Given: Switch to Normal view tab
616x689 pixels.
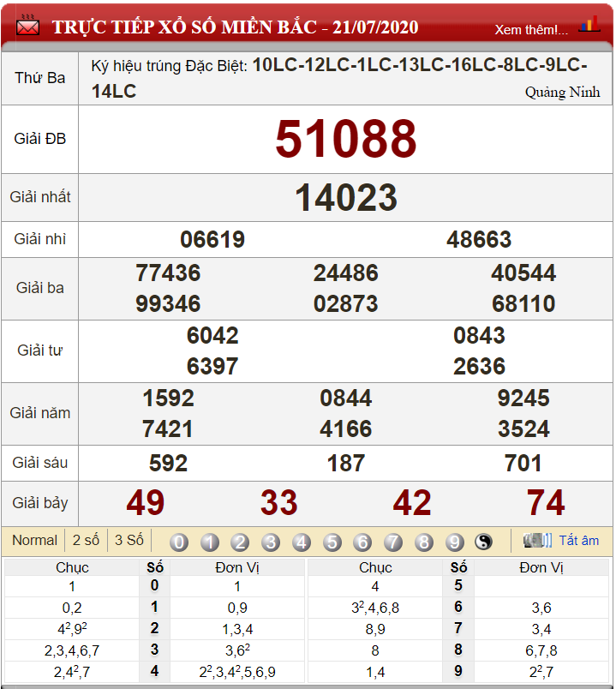Looking at the screenshot, I should click(35, 540).
